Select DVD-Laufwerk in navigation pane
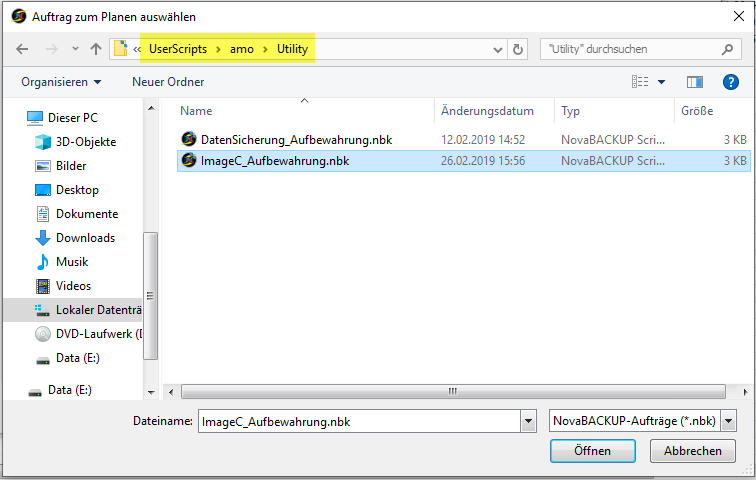 99,334
